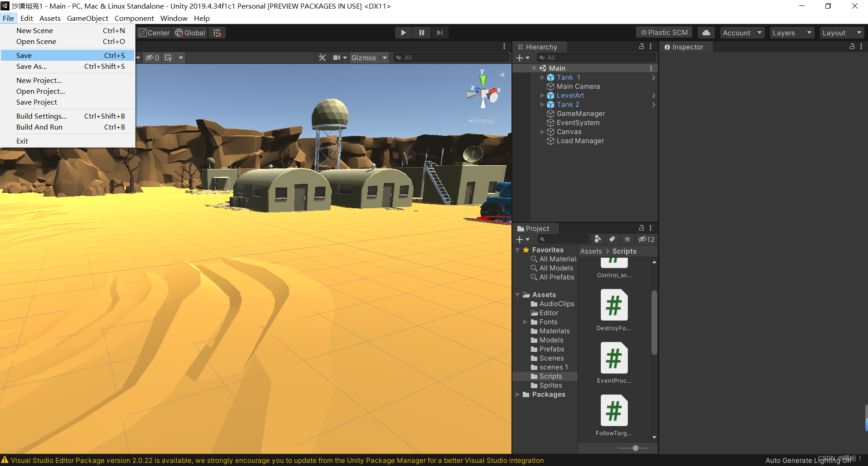Open the search by type filter icon

coord(598,239)
